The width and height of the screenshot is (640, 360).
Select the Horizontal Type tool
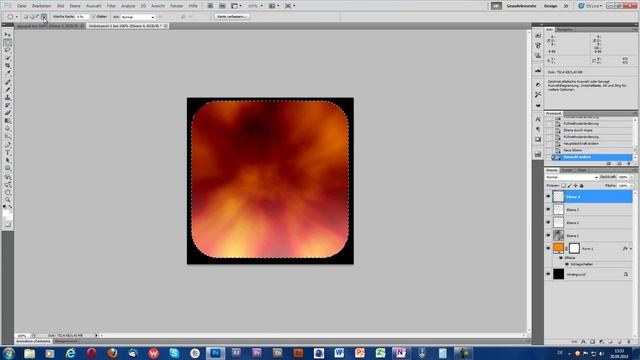7,153
